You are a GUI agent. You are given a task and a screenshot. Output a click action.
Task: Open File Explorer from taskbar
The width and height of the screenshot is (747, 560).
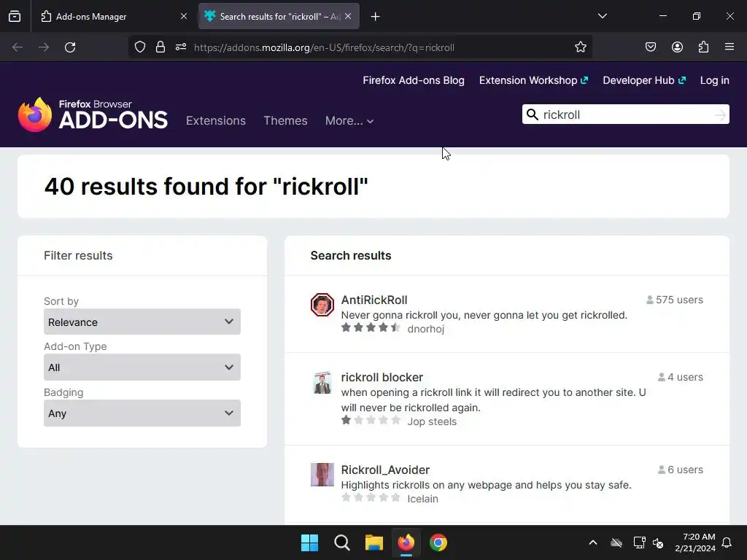point(374,542)
